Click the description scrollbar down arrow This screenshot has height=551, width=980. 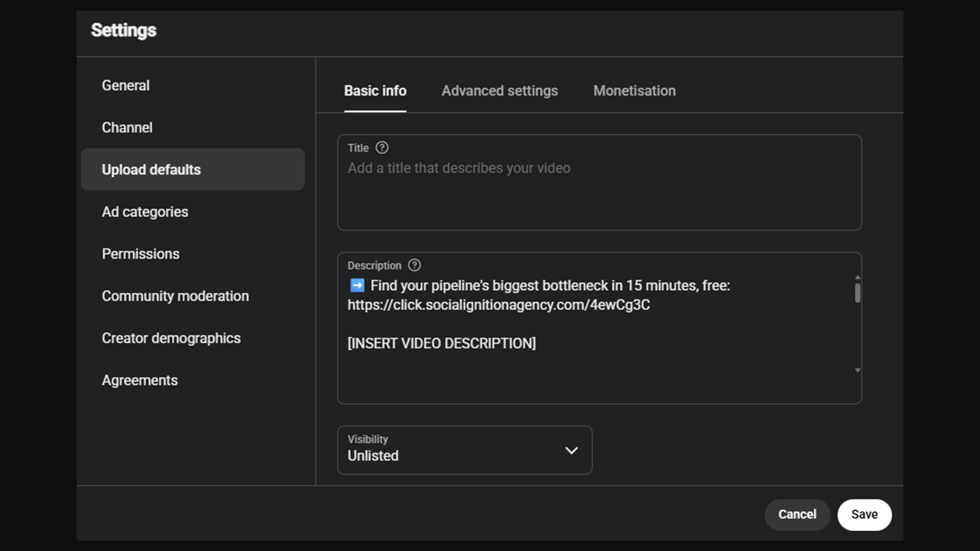[x=858, y=370]
